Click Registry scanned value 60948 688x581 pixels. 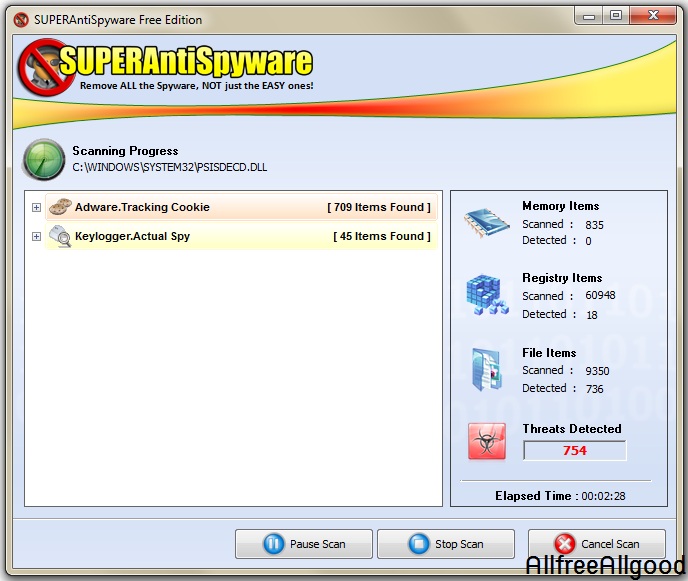click(600, 295)
